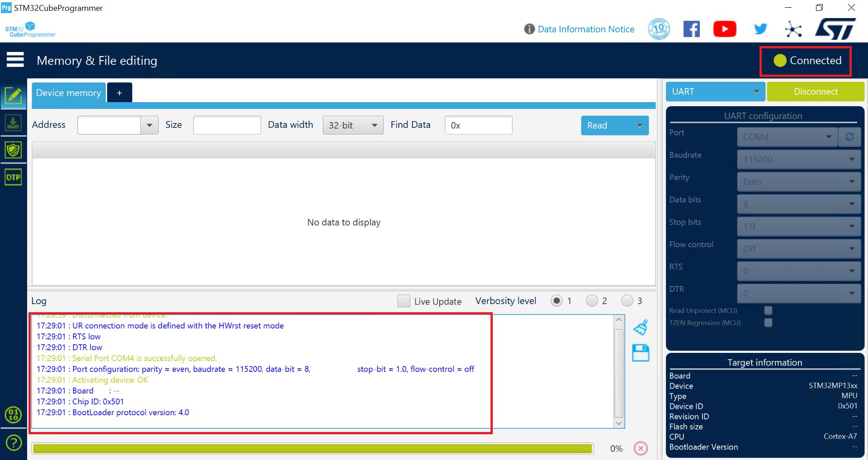Open the help question mark icon
Viewport: 868px width, 460px height.
tap(14, 442)
